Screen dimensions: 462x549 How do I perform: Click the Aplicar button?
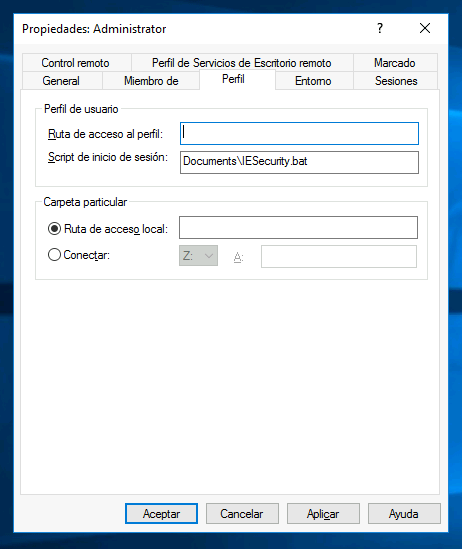click(323, 514)
